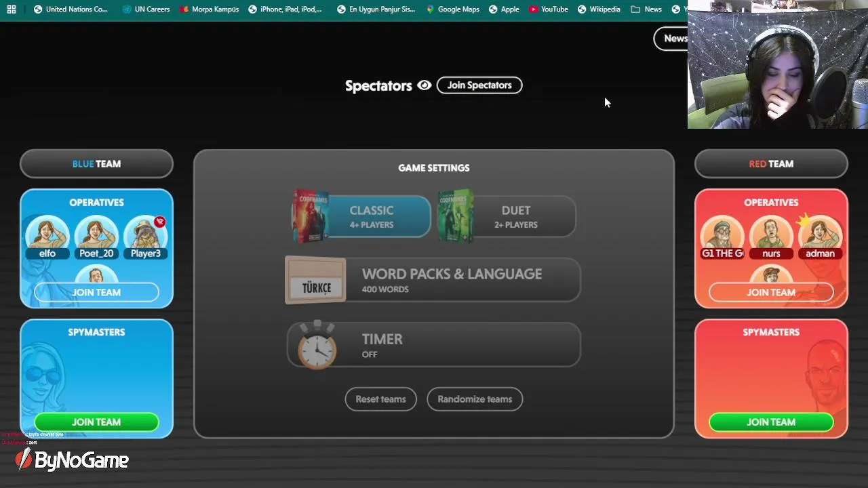
Task: Open the Timer setting
Action: (x=433, y=345)
